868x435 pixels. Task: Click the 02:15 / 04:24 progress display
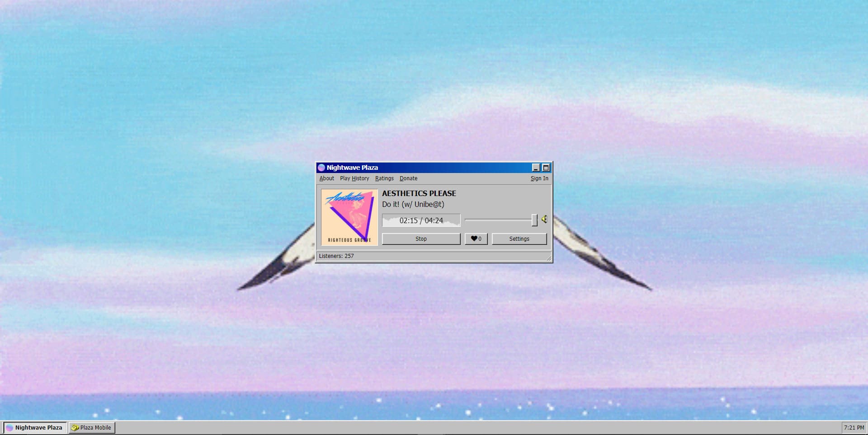tap(421, 220)
